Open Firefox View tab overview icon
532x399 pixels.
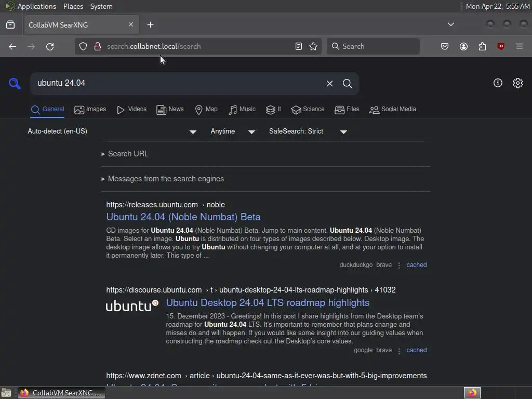tap(10, 25)
